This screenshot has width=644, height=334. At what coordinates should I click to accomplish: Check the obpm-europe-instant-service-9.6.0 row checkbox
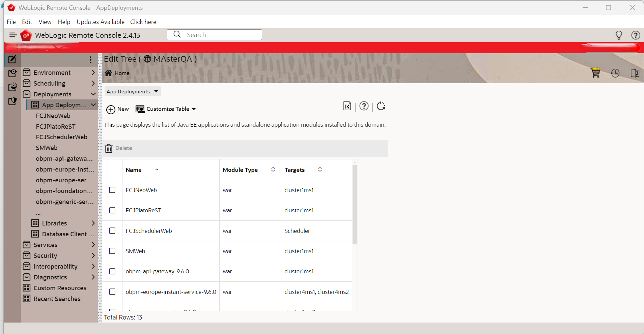pos(112,292)
